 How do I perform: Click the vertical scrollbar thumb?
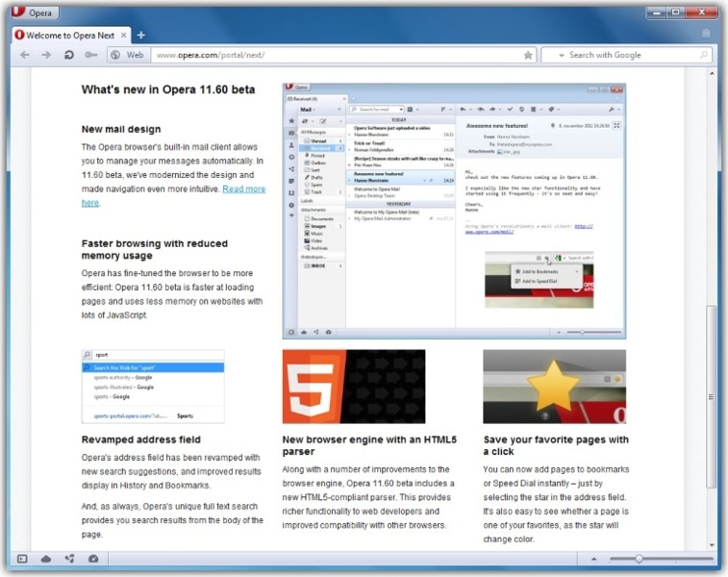tap(712, 397)
